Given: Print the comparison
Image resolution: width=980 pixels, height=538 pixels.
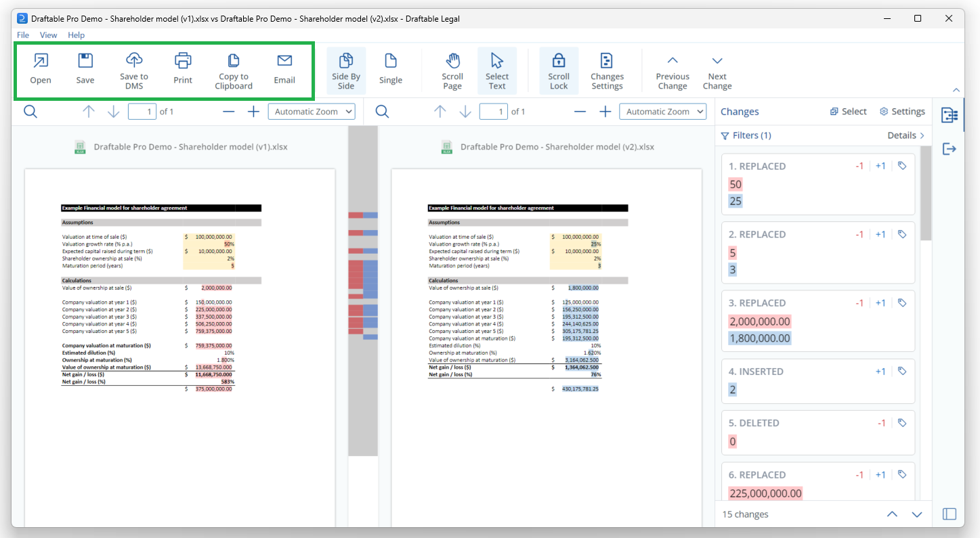Looking at the screenshot, I should (x=183, y=70).
